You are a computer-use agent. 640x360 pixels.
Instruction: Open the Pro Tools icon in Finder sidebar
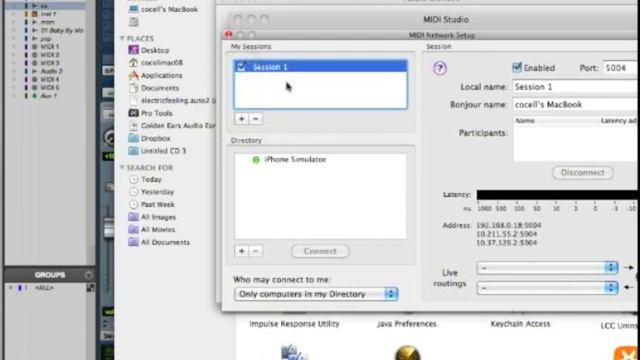pos(133,113)
